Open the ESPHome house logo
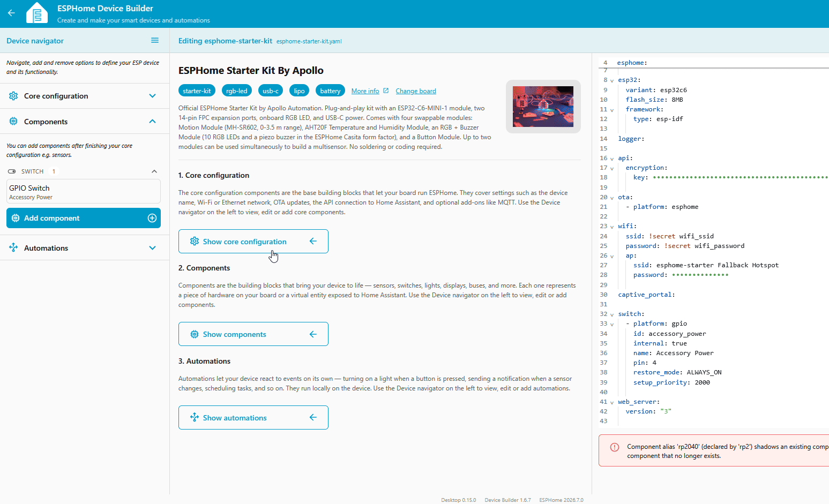Viewport: 829px width, 504px height. tap(37, 13)
